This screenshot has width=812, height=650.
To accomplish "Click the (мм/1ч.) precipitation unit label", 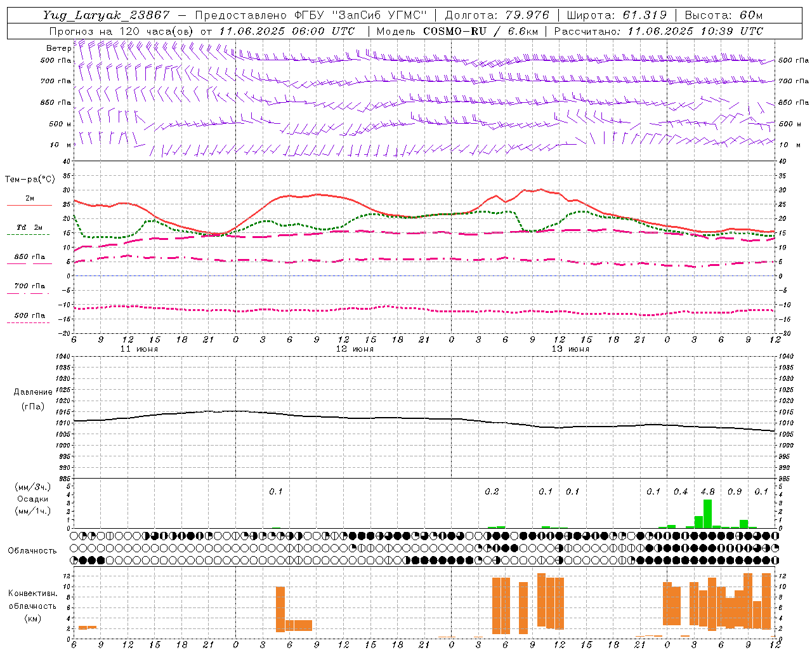I will [33, 511].
